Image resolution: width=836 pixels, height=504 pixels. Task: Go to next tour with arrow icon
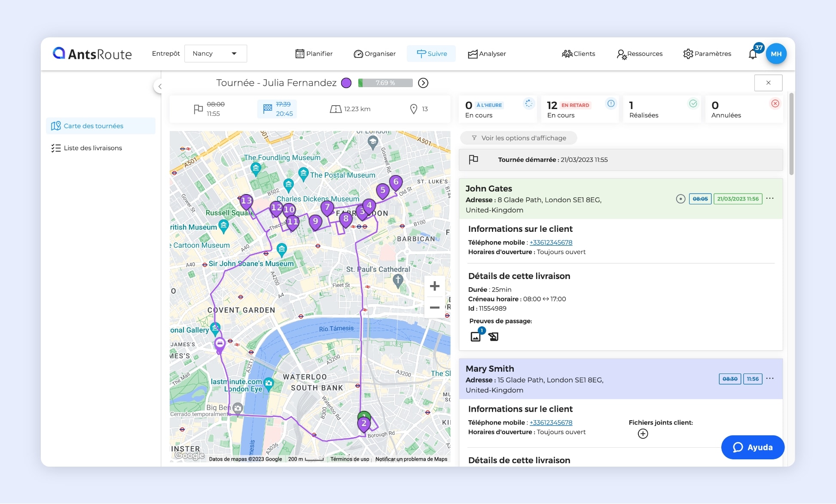423,83
